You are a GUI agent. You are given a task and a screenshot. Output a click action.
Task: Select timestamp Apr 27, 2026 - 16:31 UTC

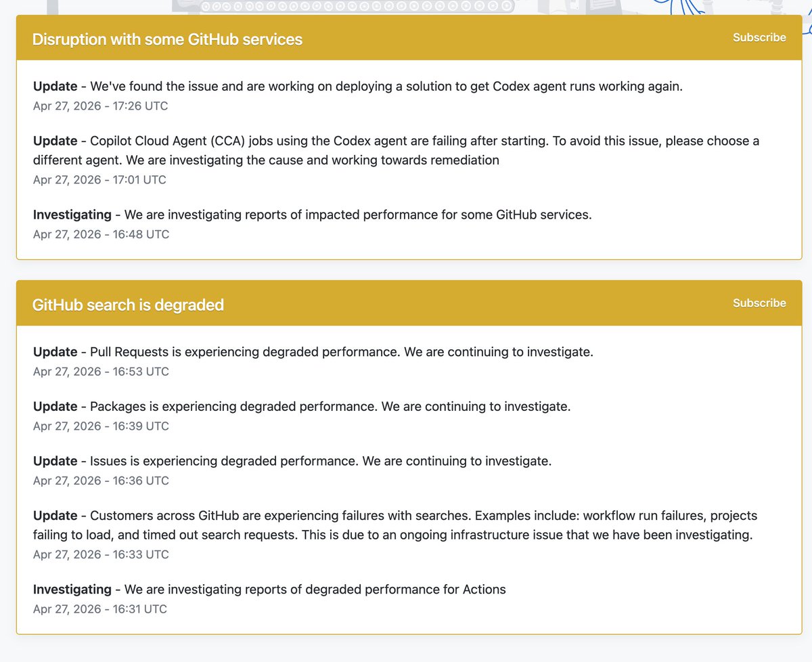[100, 609]
